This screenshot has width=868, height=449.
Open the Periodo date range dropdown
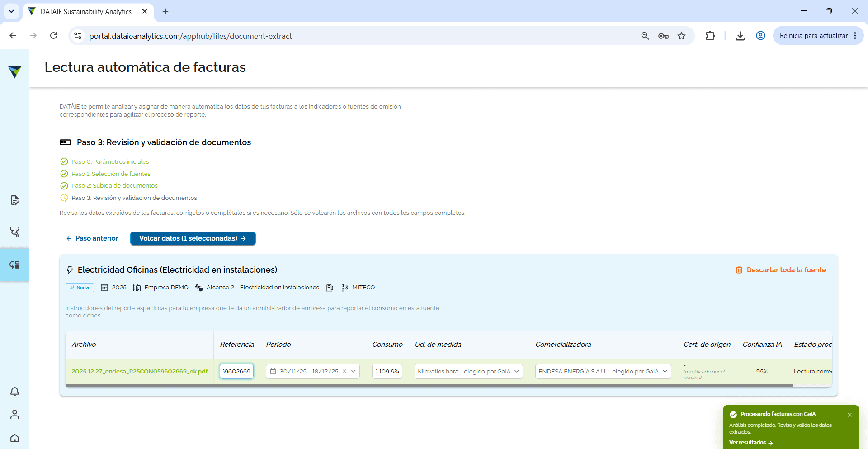354,371
